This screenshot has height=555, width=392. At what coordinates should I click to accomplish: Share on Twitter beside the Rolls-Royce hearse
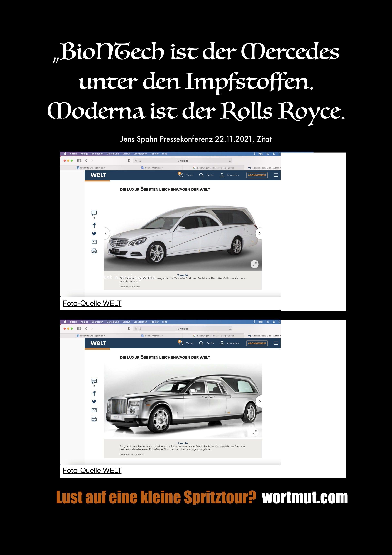94,401
